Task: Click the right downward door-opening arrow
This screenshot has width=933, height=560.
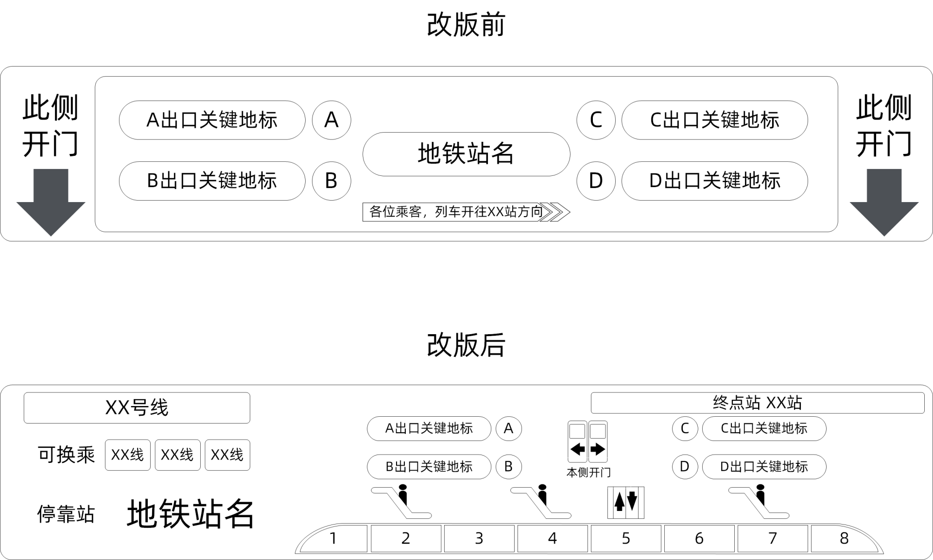Action: tap(884, 202)
